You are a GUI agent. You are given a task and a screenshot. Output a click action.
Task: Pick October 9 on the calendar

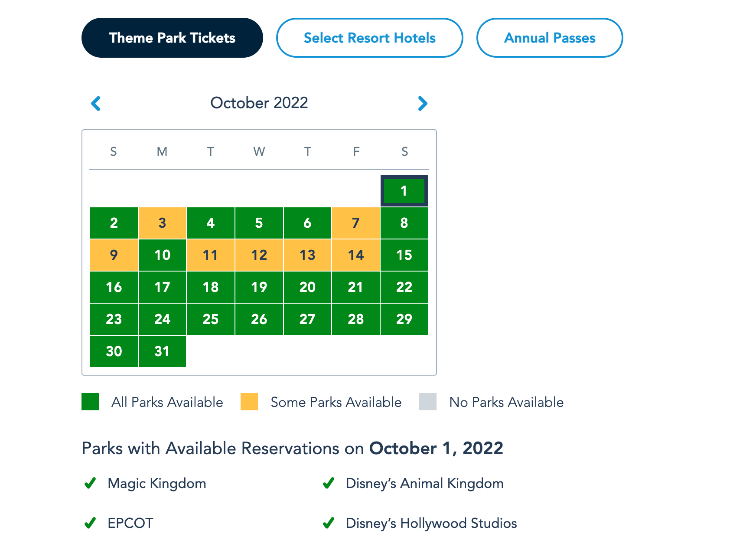(x=114, y=255)
